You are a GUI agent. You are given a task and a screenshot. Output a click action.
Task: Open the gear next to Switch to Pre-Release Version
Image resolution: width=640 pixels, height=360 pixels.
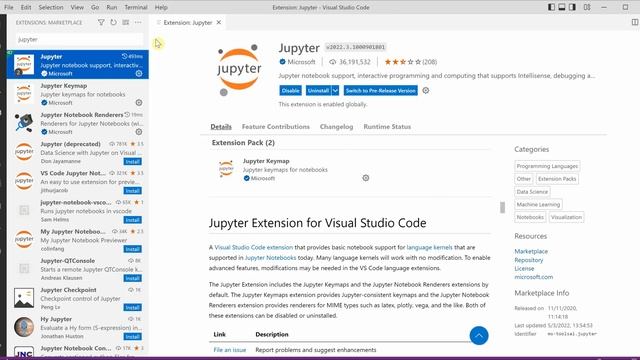click(426, 91)
